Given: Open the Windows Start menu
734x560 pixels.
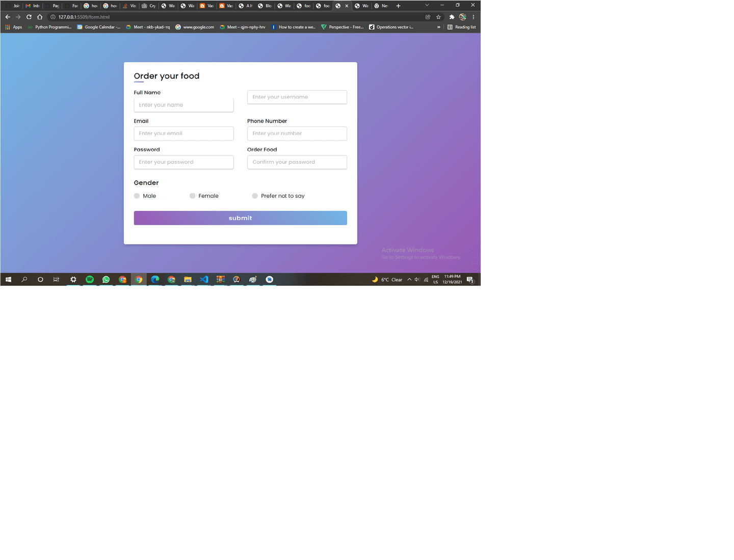Looking at the screenshot, I should 8,279.
